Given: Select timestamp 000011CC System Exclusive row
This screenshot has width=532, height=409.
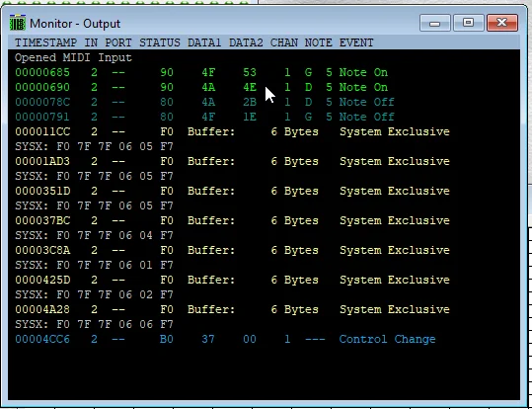Looking at the screenshot, I should pos(232,131).
